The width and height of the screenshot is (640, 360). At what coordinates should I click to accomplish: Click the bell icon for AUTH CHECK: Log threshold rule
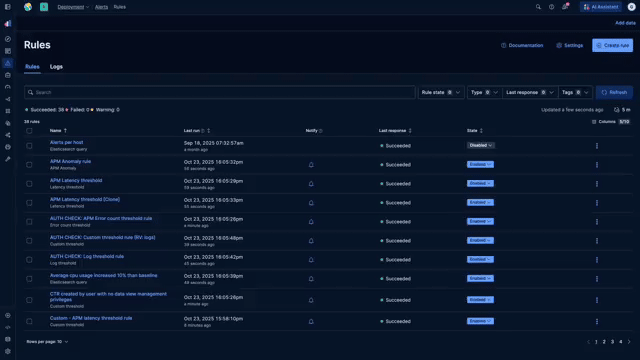(x=311, y=260)
